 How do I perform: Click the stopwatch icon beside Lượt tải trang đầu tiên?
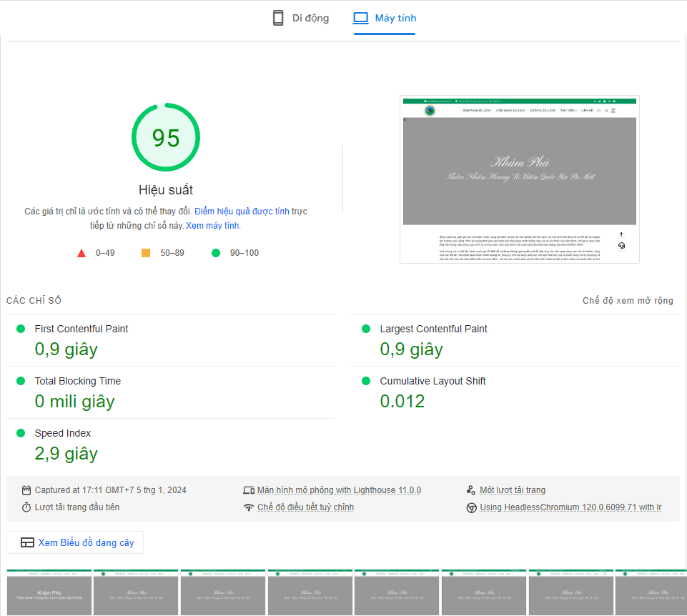pos(26,507)
